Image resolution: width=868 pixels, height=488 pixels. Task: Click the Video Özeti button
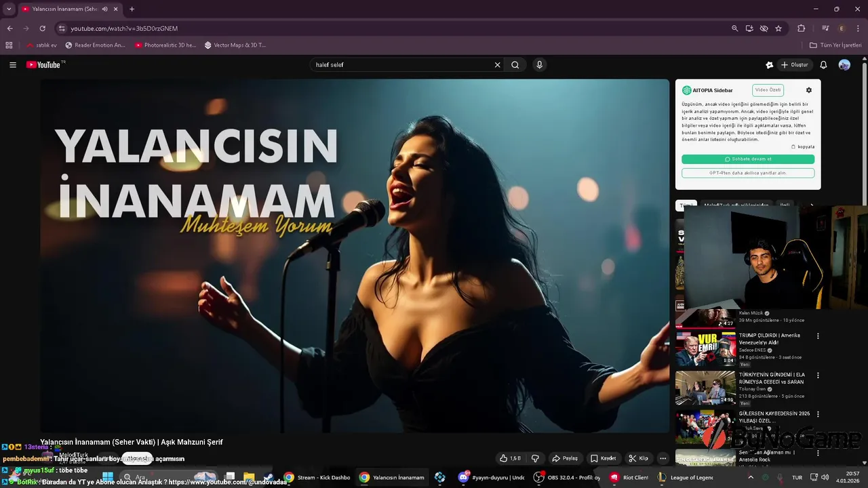(x=768, y=90)
